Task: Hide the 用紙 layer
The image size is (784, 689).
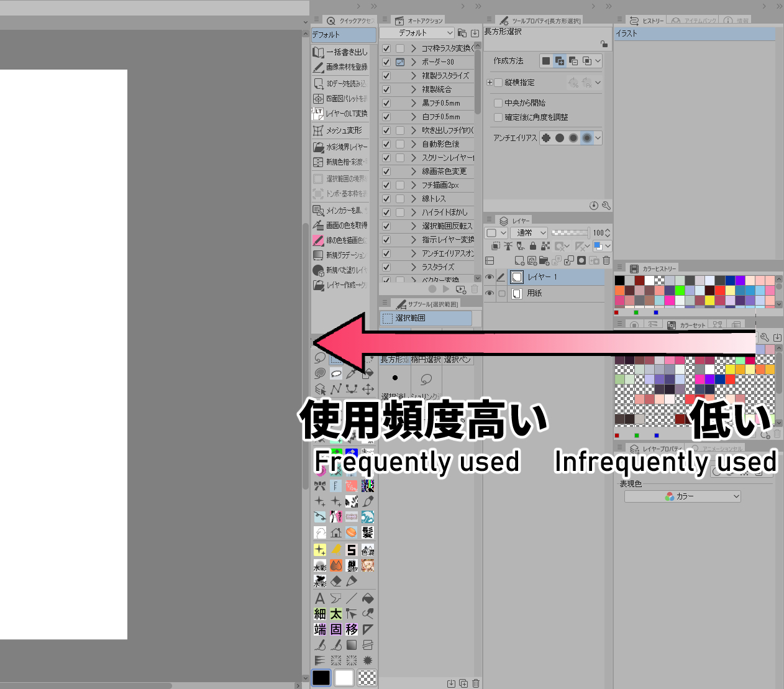Action: [490, 293]
